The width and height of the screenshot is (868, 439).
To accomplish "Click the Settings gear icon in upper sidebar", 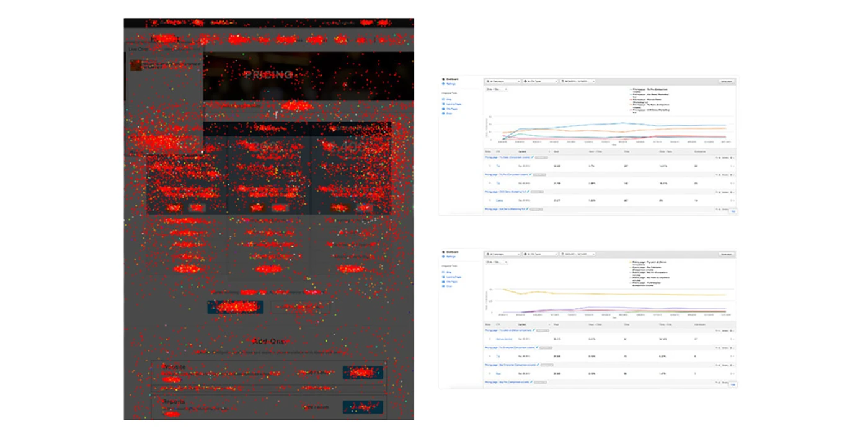I will pyautogui.click(x=443, y=84).
